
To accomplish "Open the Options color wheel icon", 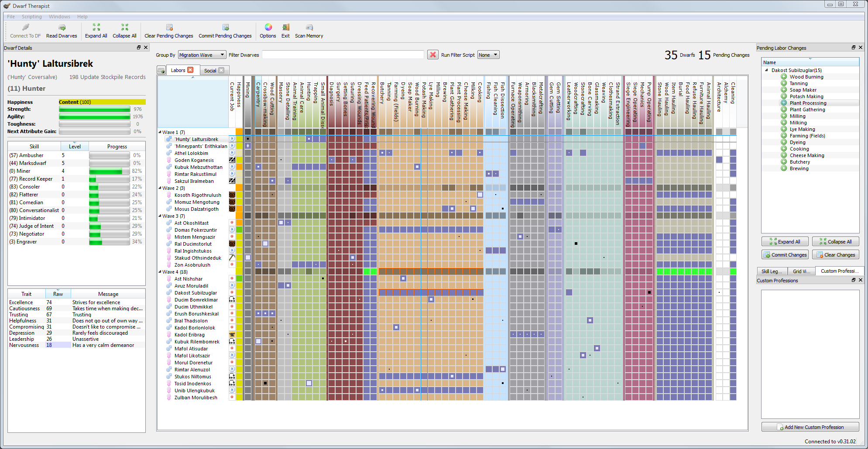I will click(x=268, y=28).
